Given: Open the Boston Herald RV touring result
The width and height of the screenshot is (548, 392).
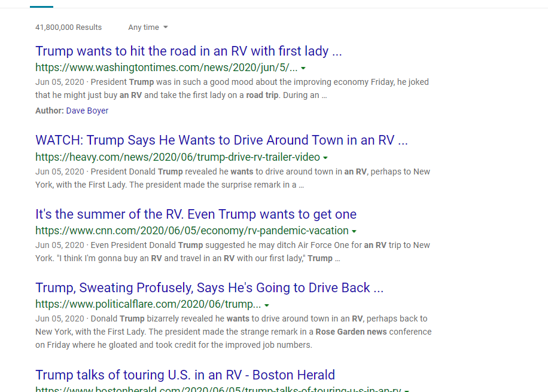Looking at the screenshot, I should coord(185,375).
